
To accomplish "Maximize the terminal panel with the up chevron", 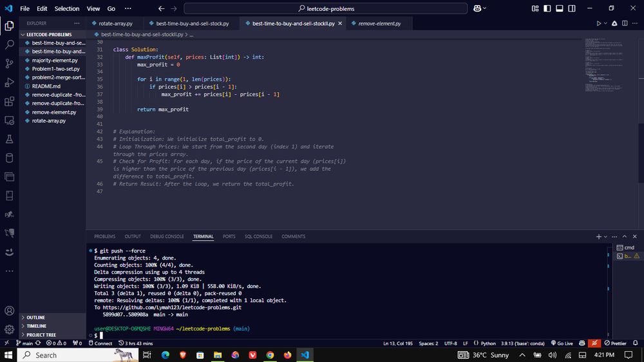I will click(x=625, y=236).
